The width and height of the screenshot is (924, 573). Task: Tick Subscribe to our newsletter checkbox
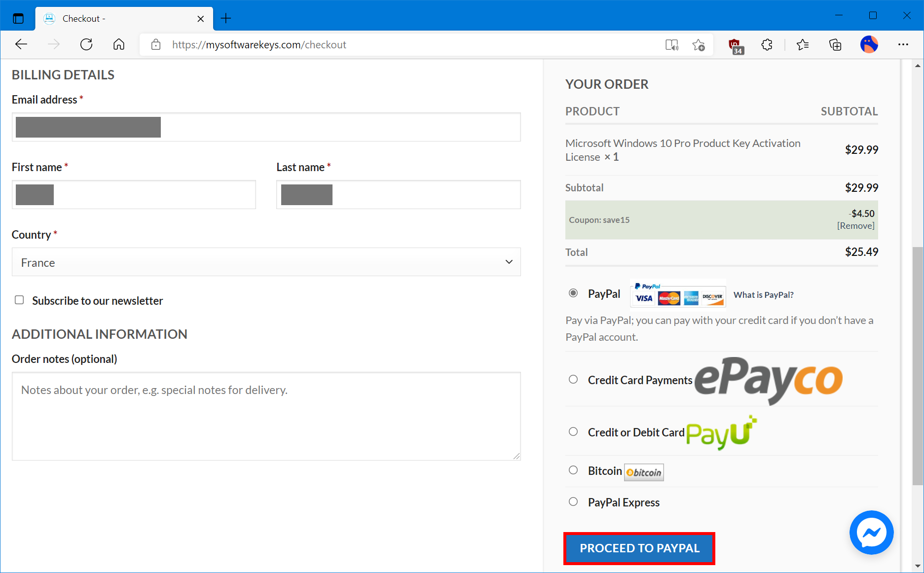19,300
